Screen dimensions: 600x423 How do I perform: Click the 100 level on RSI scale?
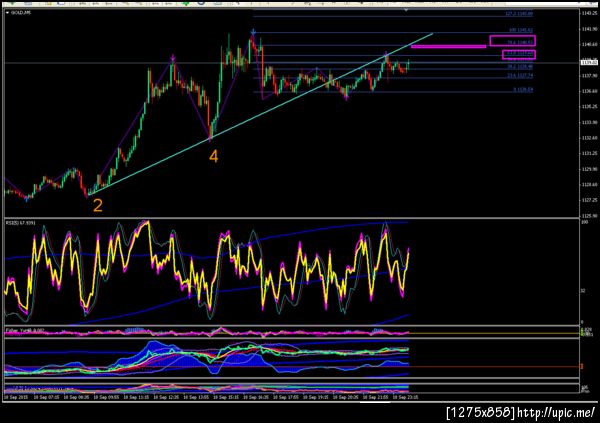tap(584, 222)
